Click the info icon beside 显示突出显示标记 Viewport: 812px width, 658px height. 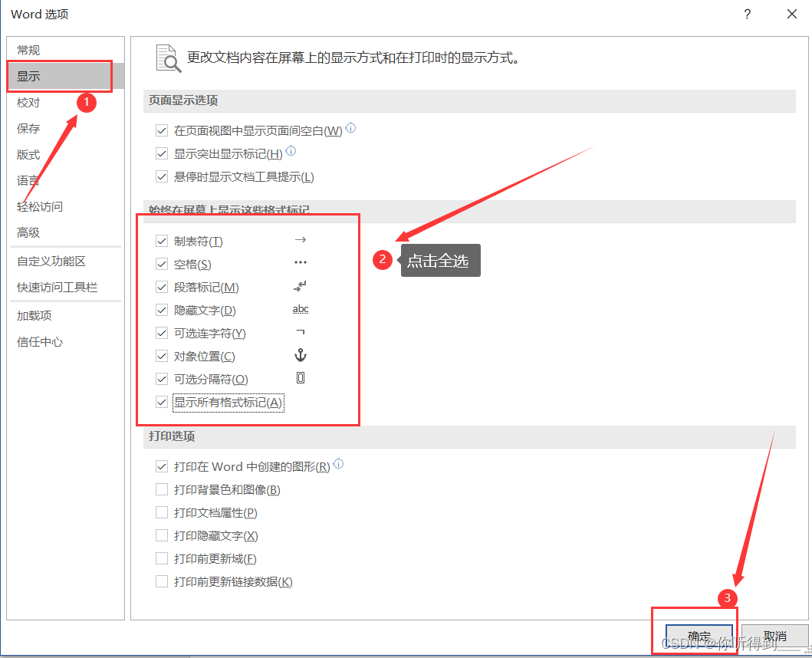coord(290,152)
